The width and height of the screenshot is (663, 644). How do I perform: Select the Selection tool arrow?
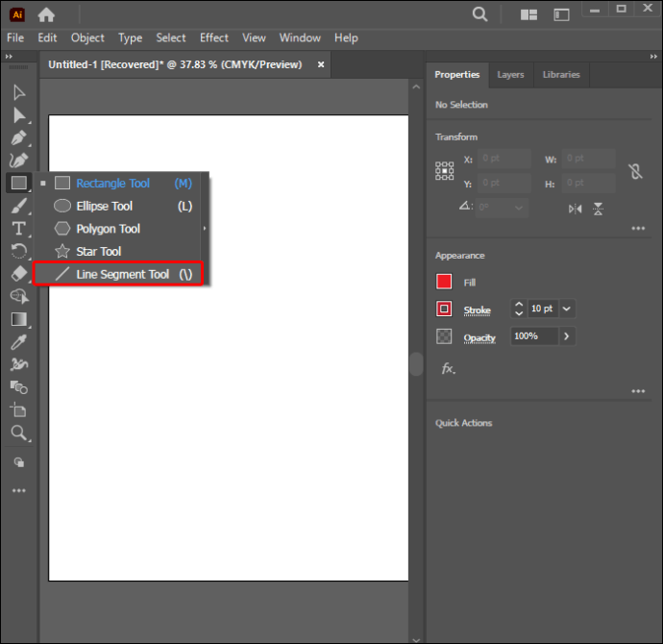click(18, 92)
